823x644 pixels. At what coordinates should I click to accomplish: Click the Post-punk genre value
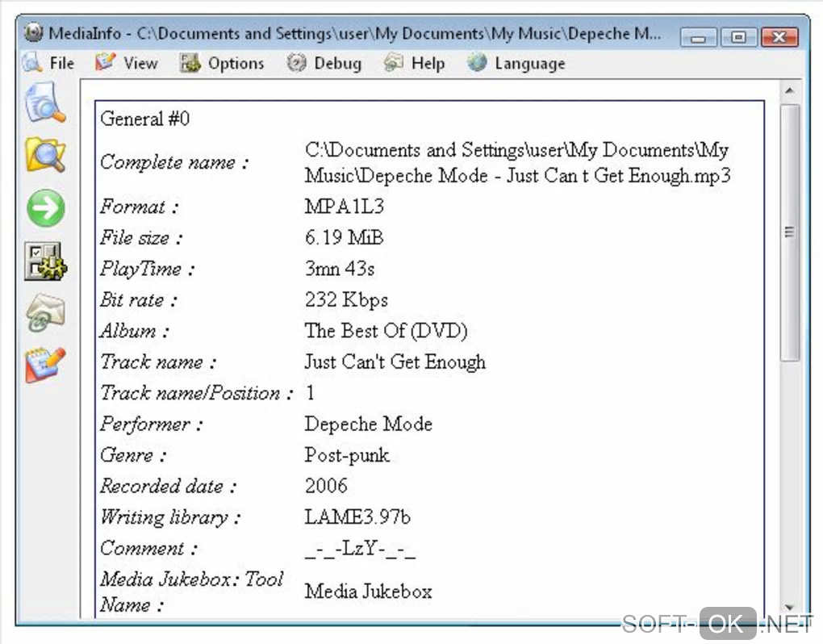point(347,455)
